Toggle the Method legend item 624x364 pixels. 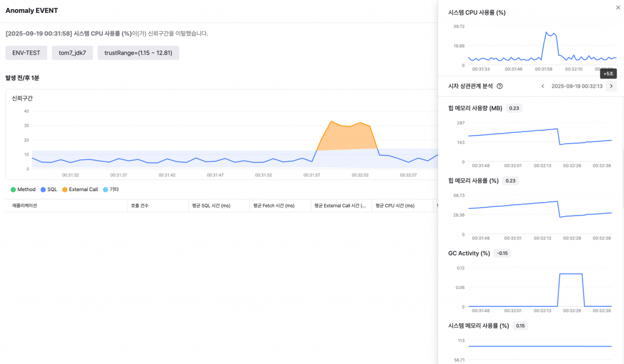[23, 189]
